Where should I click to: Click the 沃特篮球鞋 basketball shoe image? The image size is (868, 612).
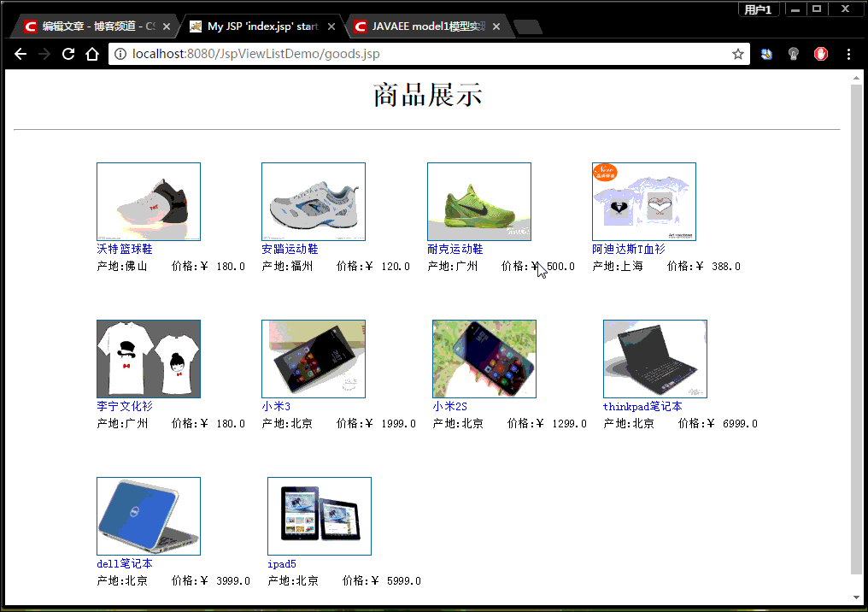(149, 202)
